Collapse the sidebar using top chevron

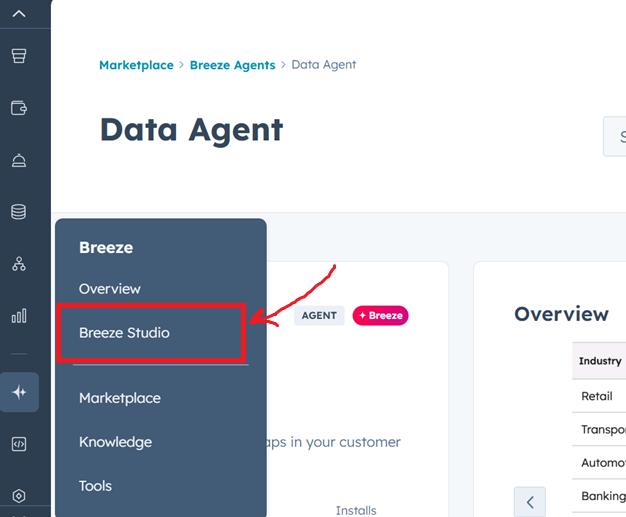point(19,13)
